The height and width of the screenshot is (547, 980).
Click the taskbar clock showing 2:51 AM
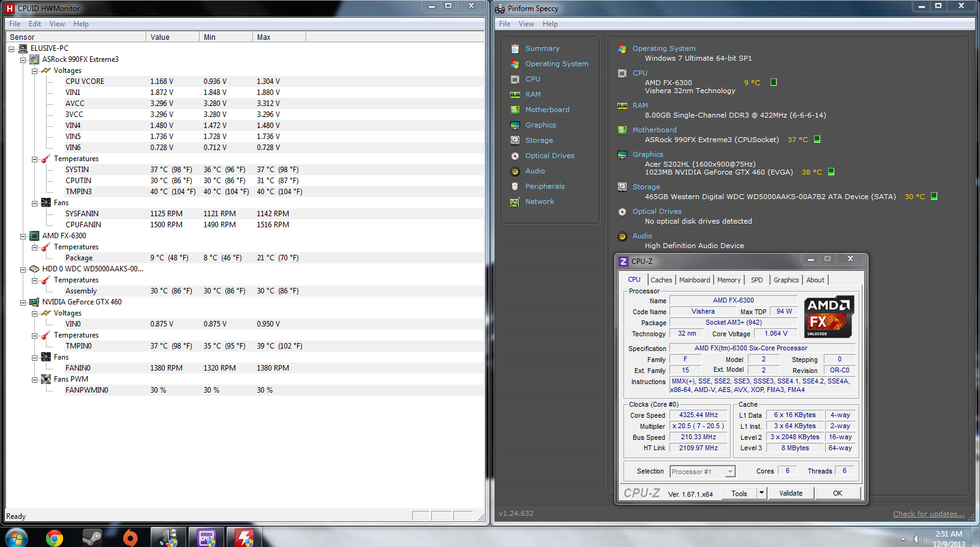click(x=949, y=538)
